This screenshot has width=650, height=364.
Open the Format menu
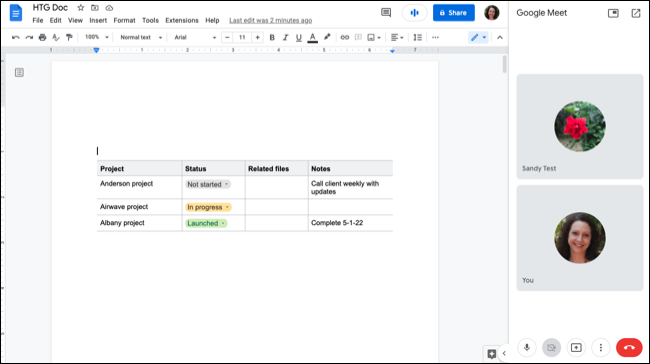coord(124,20)
